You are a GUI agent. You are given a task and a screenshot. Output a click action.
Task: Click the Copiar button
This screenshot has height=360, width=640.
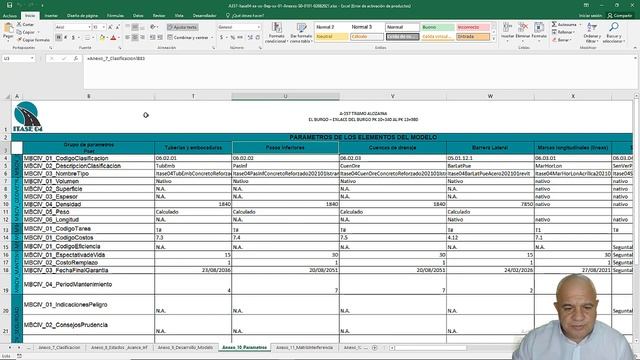[x=26, y=32]
